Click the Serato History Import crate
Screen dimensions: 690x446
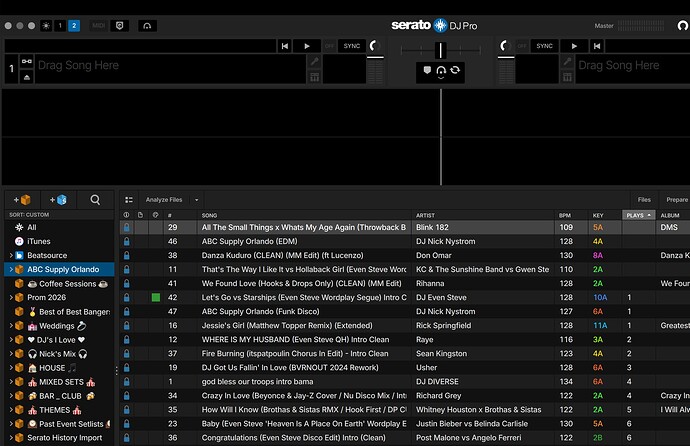point(64,438)
